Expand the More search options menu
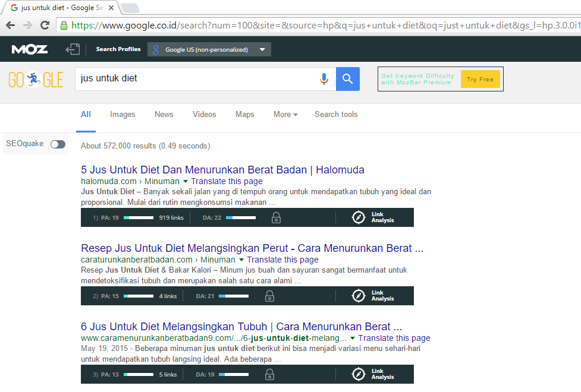This screenshot has width=581, height=392. click(x=285, y=115)
